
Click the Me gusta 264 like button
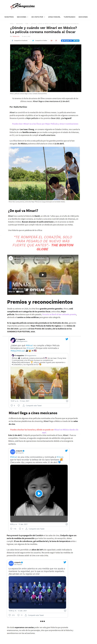(x=67, y=41)
